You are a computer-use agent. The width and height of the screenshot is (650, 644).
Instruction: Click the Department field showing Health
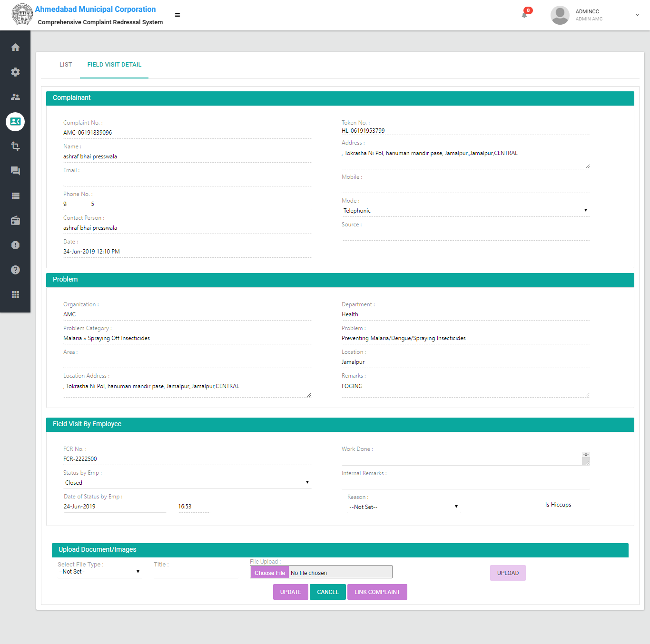coord(465,314)
